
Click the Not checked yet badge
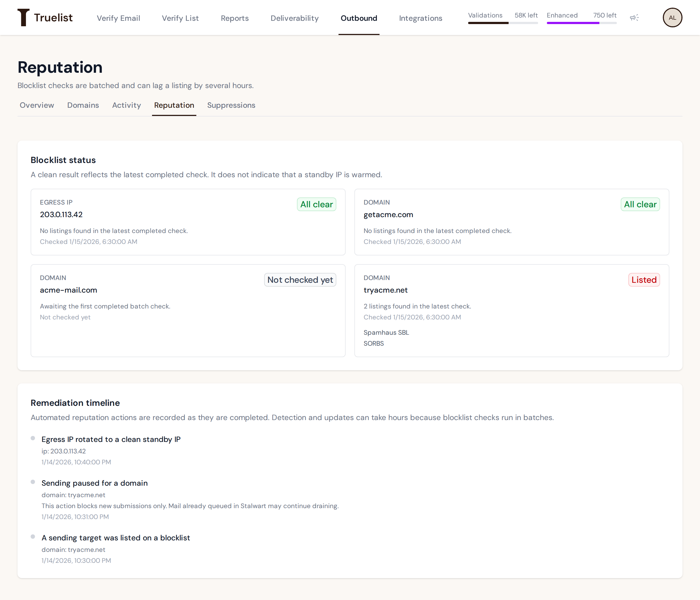coord(300,280)
